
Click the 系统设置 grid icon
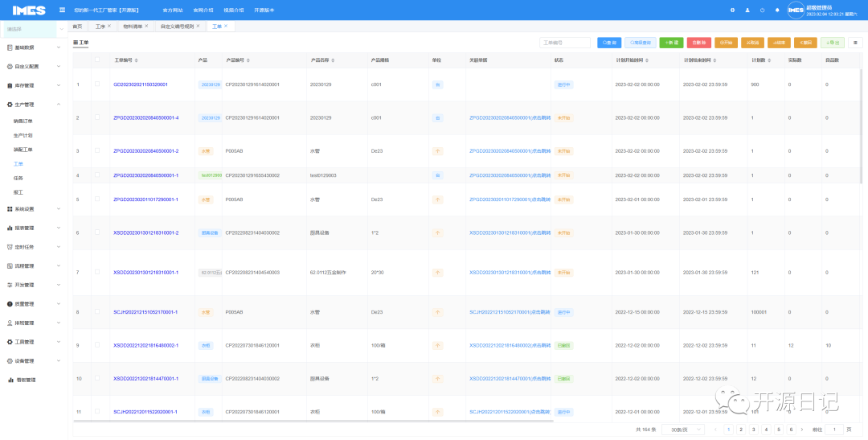10,209
